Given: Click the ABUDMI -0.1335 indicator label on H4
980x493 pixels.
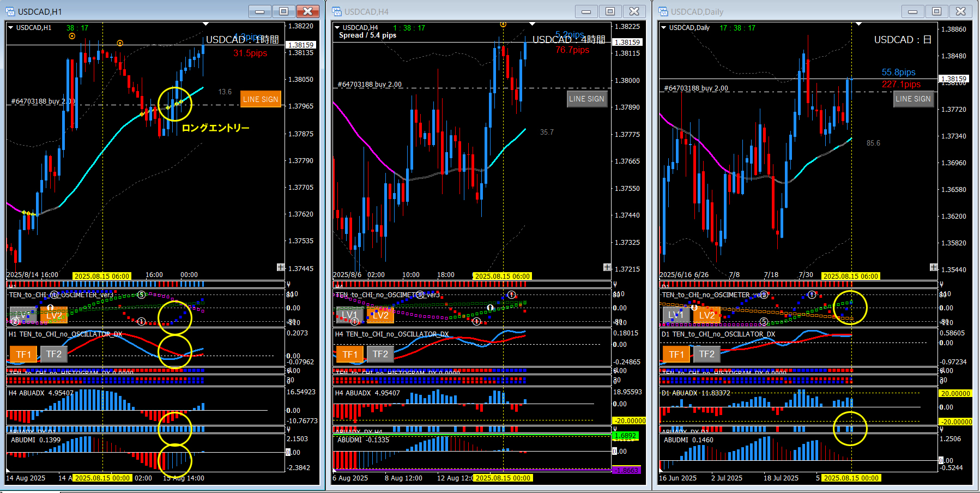Looking at the screenshot, I should (363, 440).
